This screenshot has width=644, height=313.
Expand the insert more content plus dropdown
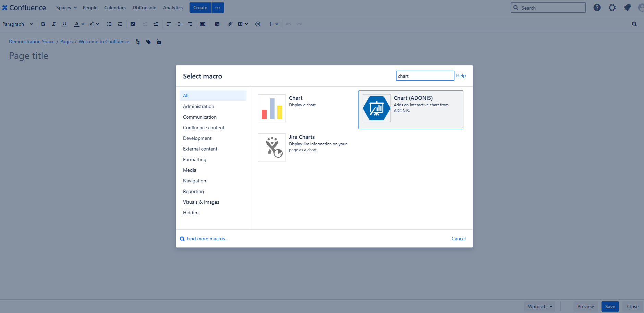point(273,24)
